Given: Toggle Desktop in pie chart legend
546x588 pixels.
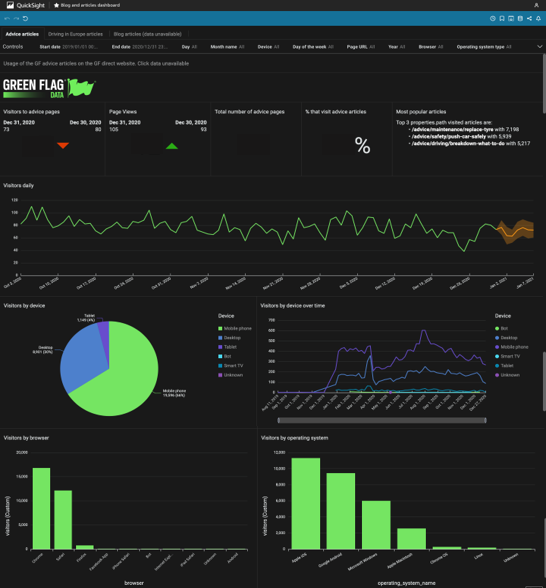Looking at the screenshot, I should tap(230, 338).
